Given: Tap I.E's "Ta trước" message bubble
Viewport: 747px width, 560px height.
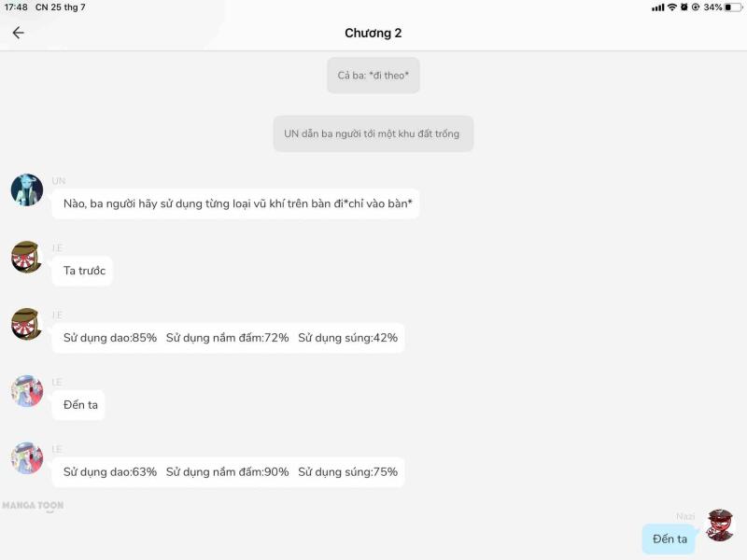Looking at the screenshot, I should pos(84,271).
